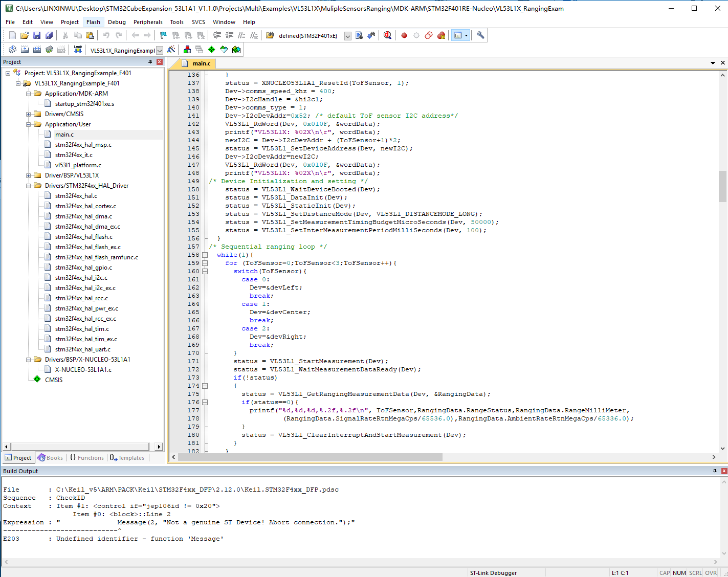Close the Project panel

click(x=160, y=62)
